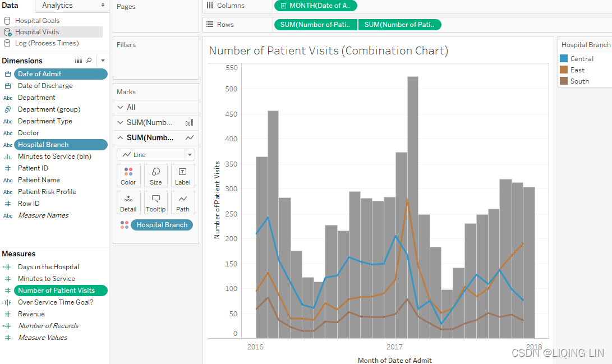Select the Date of Discharge dimension

point(45,86)
